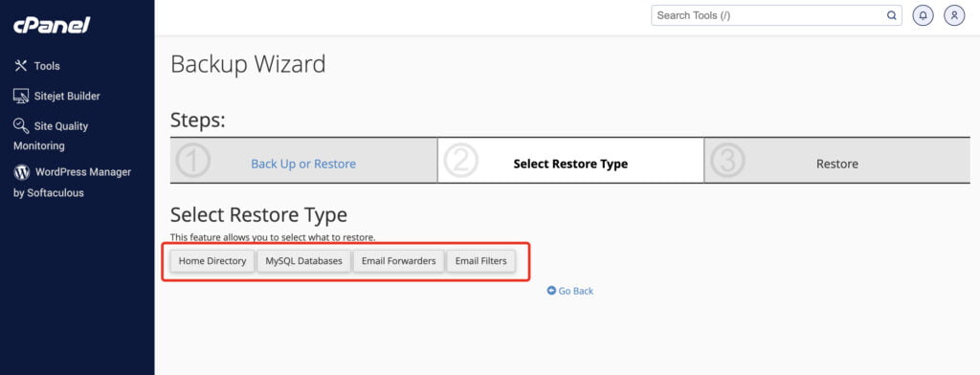The width and height of the screenshot is (980, 375).
Task: Click the Site Quality Monitoring magnifier icon
Action: [21, 126]
